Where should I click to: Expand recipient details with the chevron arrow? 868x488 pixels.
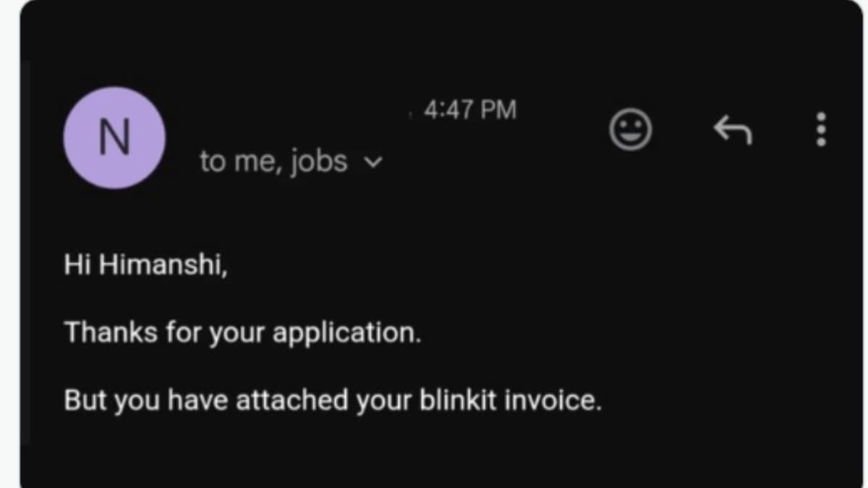tap(373, 163)
